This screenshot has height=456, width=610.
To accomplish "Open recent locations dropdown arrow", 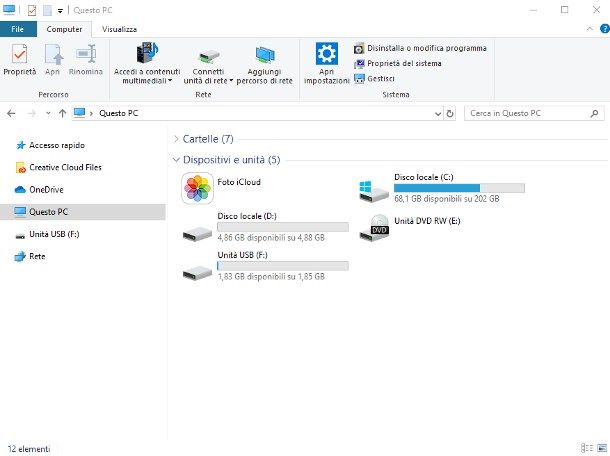I will (48, 114).
